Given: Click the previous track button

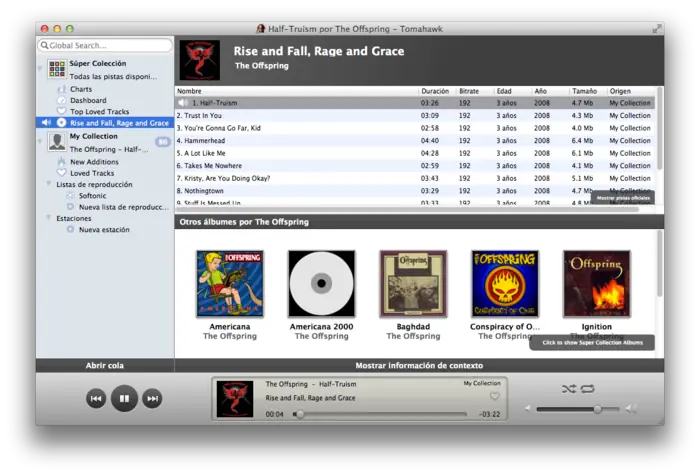Looking at the screenshot, I should pyautogui.click(x=96, y=398).
